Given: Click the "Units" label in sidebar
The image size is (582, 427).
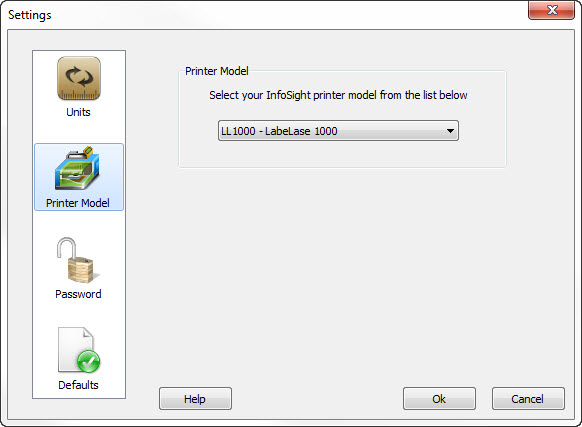Looking at the screenshot, I should (78, 112).
